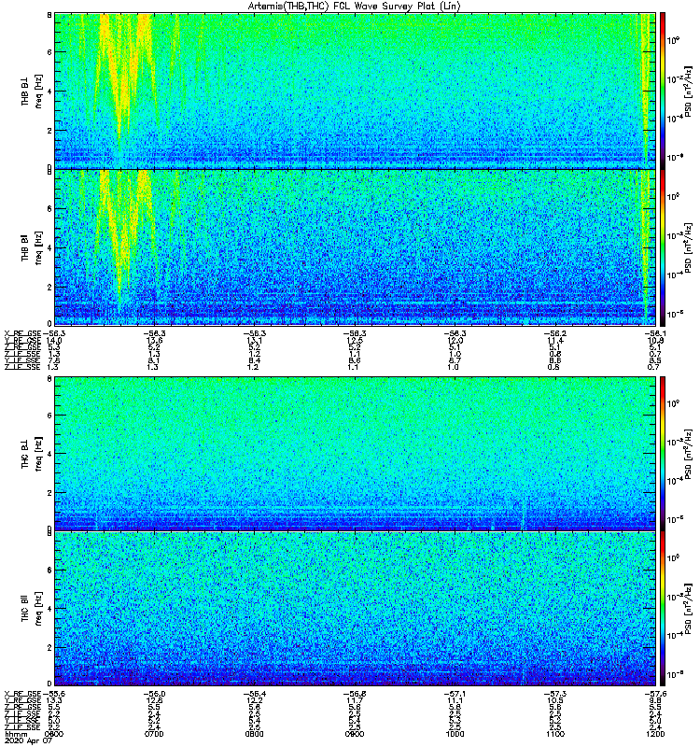The image size is (700, 747).
Task: Click the 0900 time tick label
Action: click(x=355, y=734)
